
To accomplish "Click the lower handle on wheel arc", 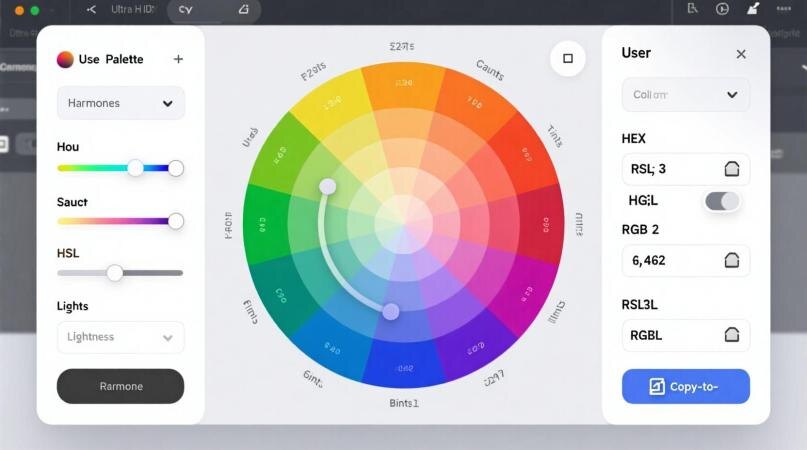I will click(x=391, y=311).
